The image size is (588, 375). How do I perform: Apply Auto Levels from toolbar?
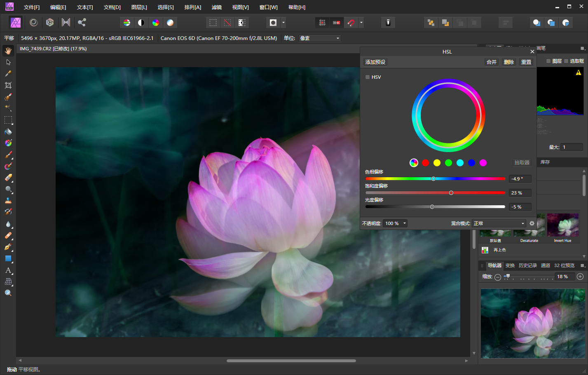click(127, 23)
